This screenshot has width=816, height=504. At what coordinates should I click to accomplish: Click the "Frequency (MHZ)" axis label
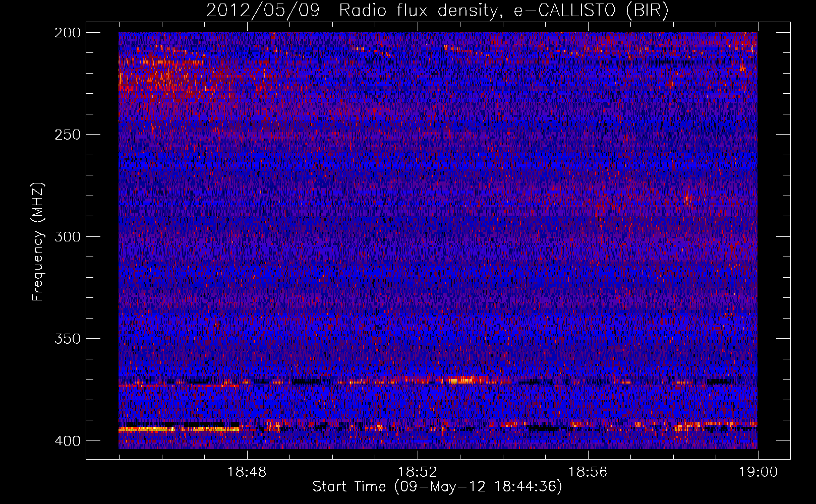click(x=38, y=242)
